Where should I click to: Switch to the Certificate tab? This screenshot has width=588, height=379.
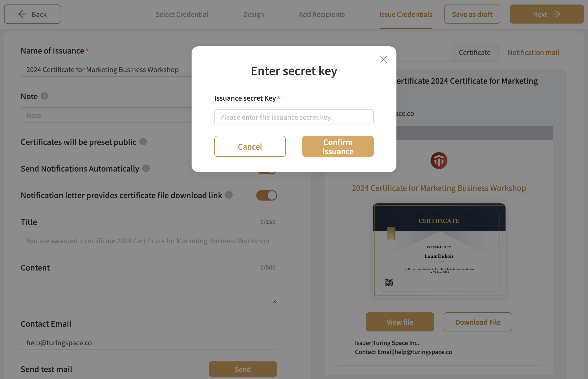pyautogui.click(x=474, y=52)
